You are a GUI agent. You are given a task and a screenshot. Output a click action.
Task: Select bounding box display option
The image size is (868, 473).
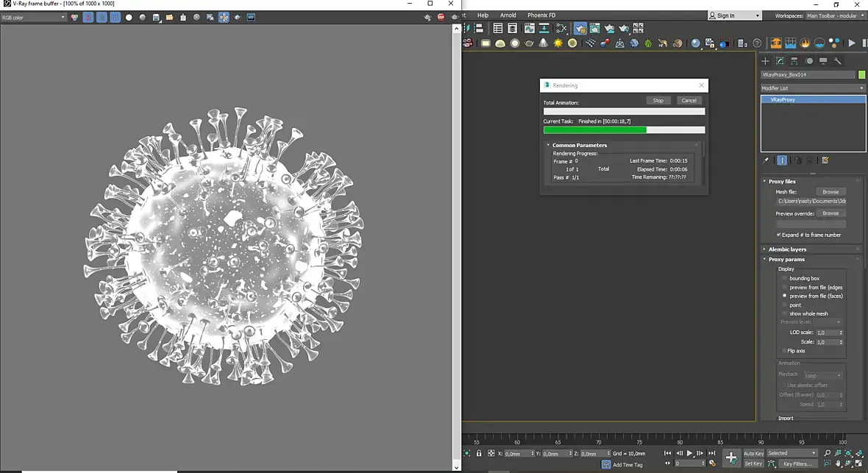785,279
